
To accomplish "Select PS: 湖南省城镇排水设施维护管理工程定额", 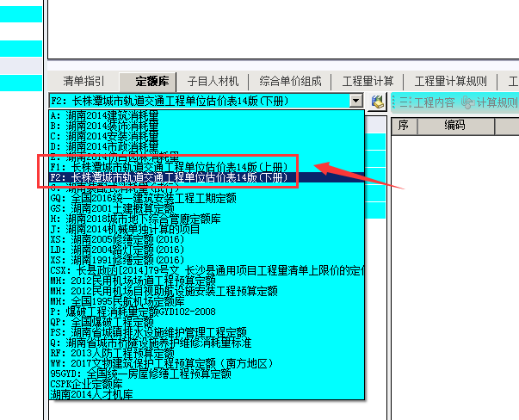I will click(207, 332).
